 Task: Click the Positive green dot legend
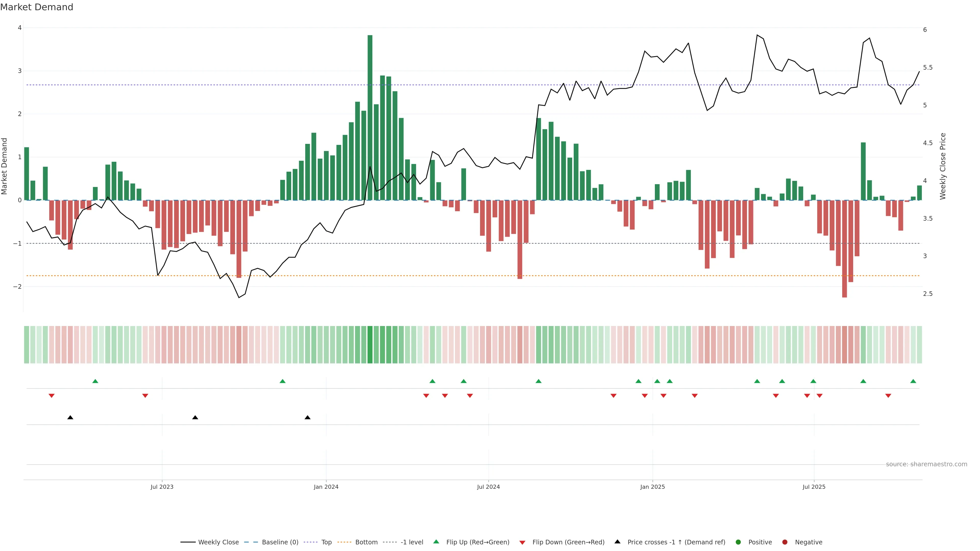pyautogui.click(x=738, y=542)
